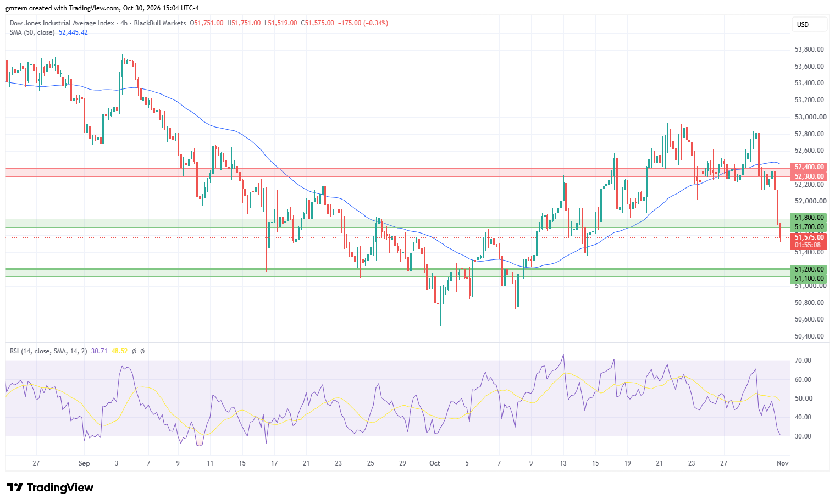Click the SMA value 52,445.42

pos(73,32)
